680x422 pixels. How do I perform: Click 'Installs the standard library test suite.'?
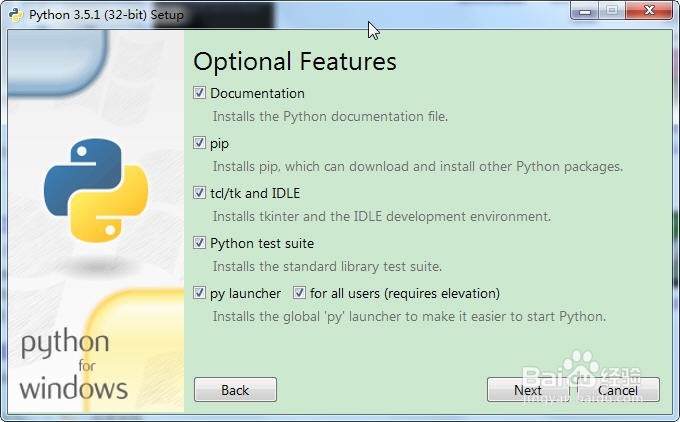click(x=327, y=266)
